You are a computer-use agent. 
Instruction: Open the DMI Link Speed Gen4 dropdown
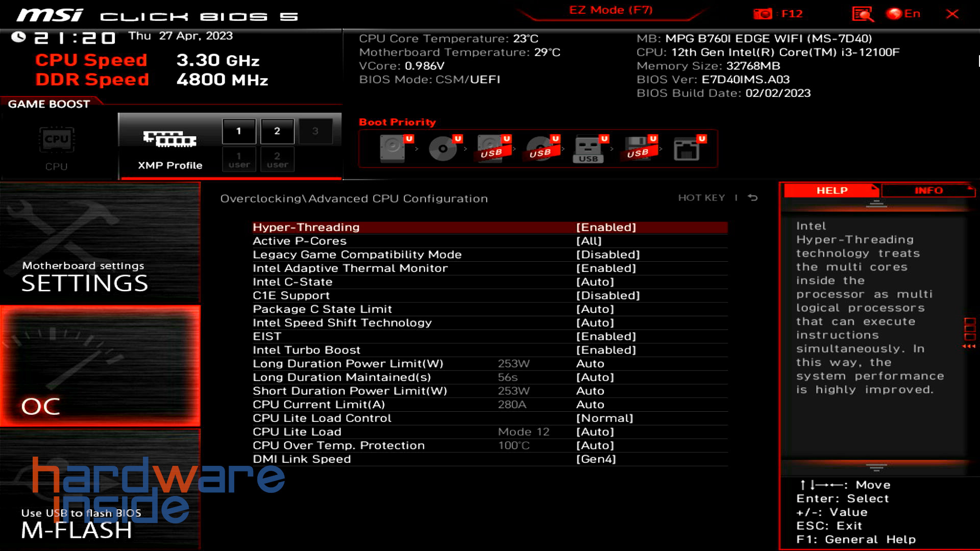(596, 459)
